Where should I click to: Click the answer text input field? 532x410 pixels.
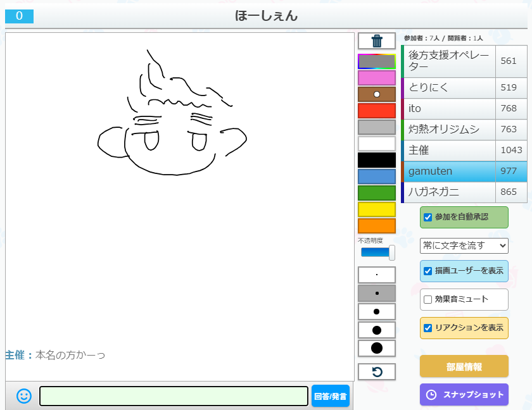(x=174, y=396)
